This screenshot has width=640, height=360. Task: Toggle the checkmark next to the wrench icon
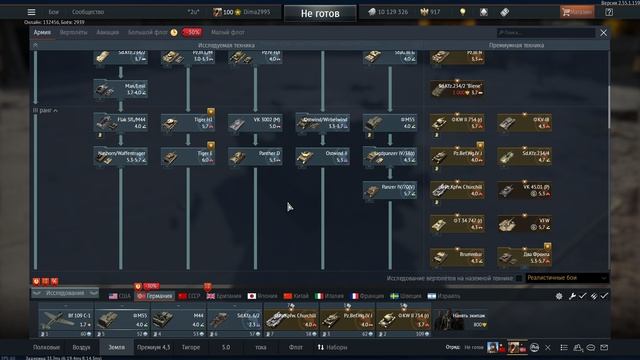pos(582,296)
